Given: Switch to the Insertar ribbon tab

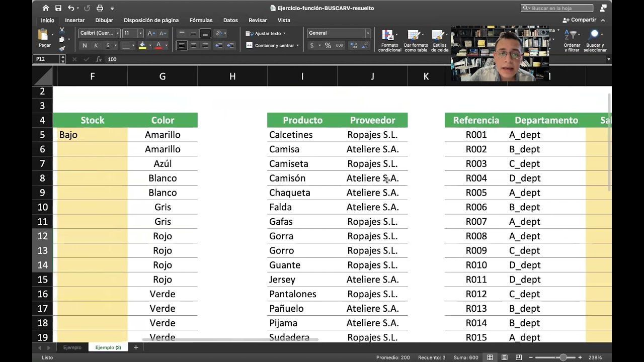Looking at the screenshot, I should 74,20.
